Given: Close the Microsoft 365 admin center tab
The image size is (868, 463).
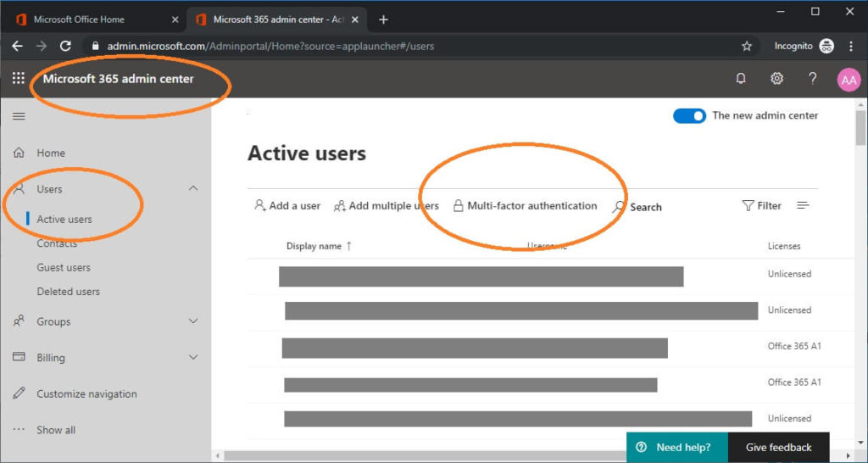Looking at the screenshot, I should 355,20.
